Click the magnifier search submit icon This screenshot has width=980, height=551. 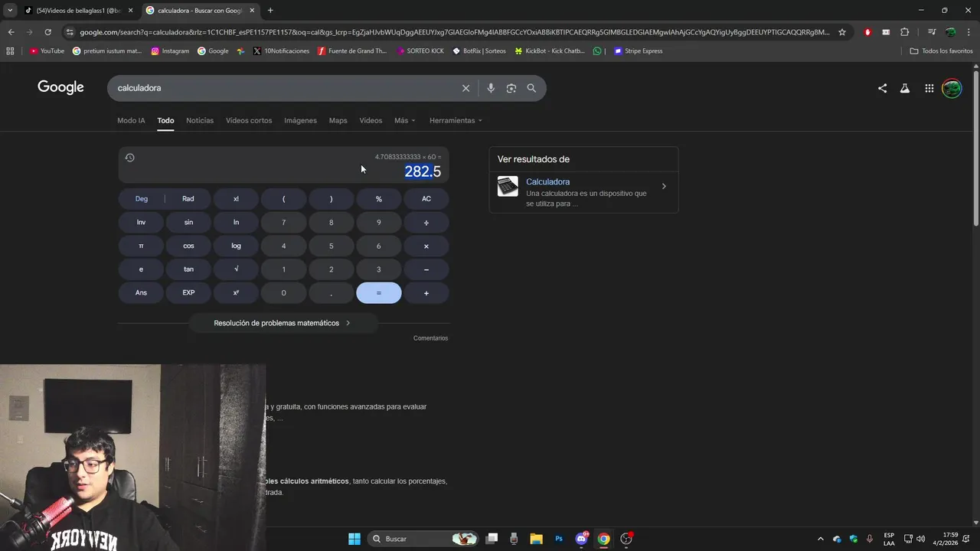click(531, 88)
